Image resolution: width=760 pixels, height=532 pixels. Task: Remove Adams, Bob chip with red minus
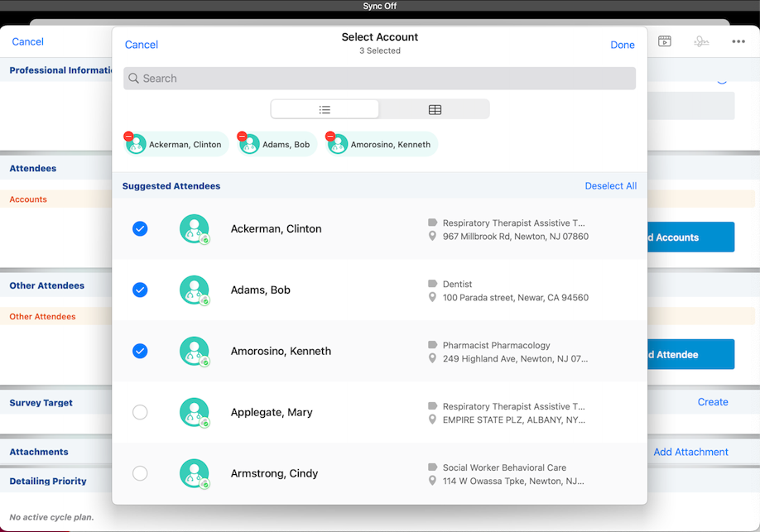[x=242, y=137]
